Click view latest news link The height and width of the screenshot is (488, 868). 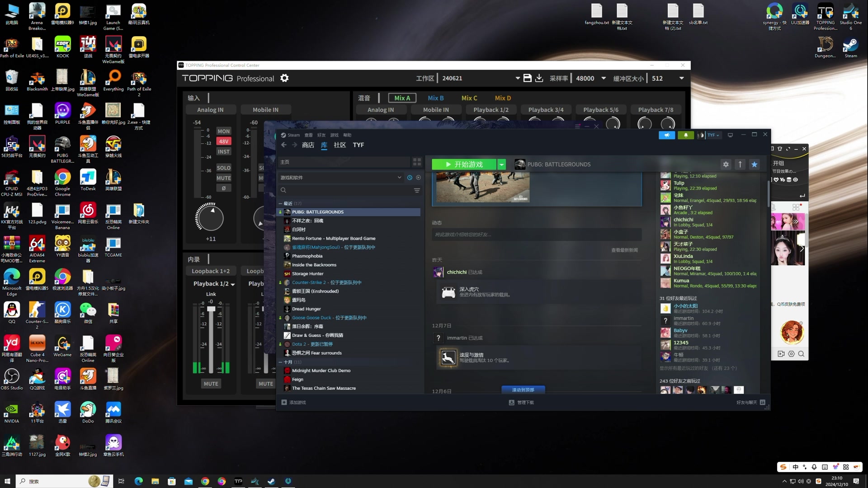tap(624, 250)
